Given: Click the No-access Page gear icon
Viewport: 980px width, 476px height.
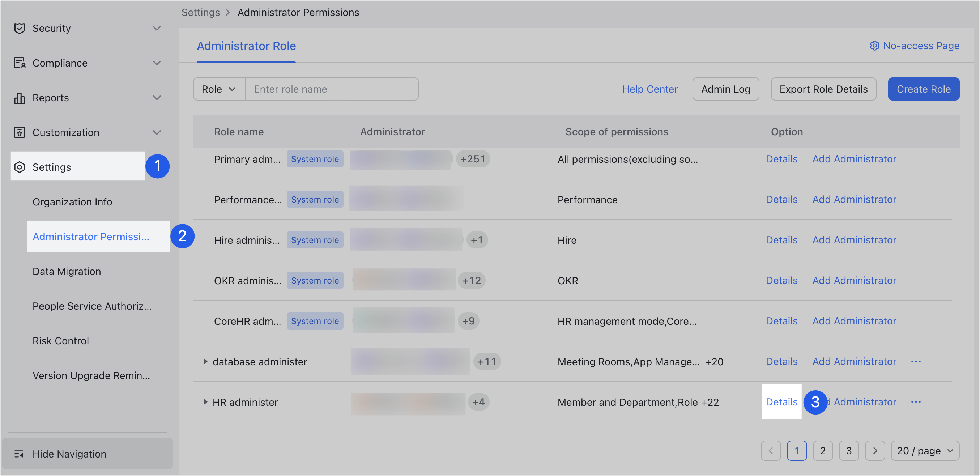Looking at the screenshot, I should [x=874, y=46].
